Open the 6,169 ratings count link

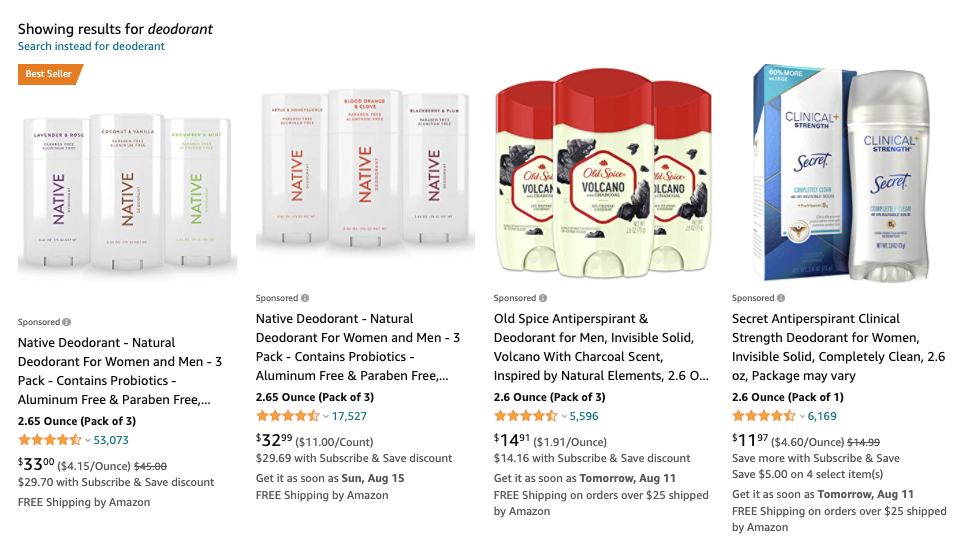(822, 416)
